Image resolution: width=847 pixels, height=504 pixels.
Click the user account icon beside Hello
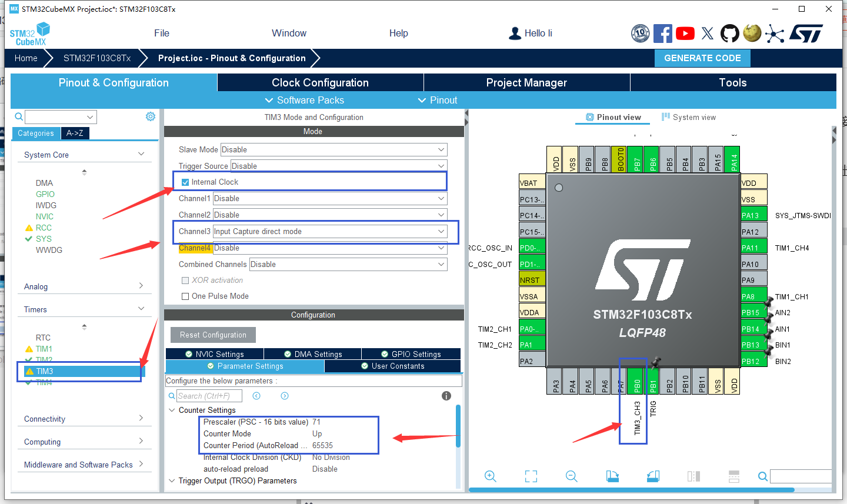point(515,34)
